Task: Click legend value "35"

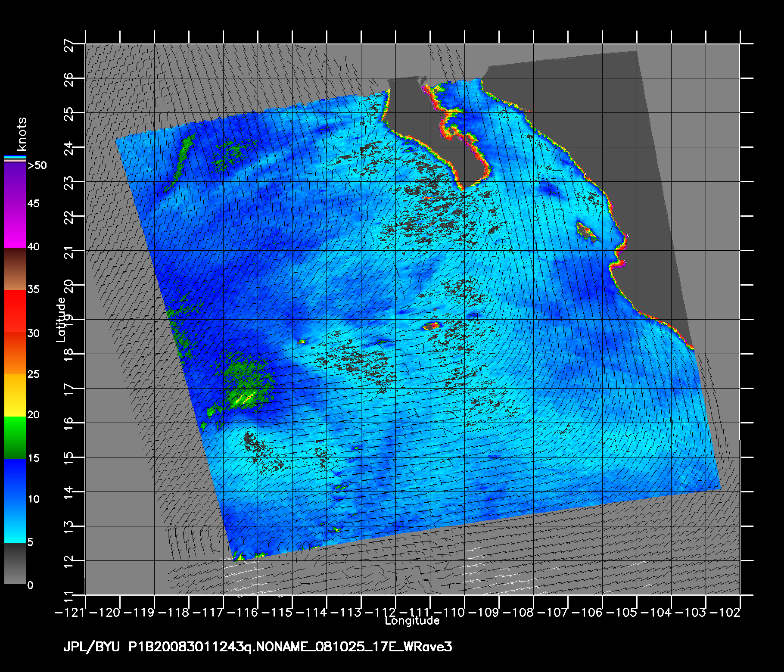Action: tap(34, 289)
